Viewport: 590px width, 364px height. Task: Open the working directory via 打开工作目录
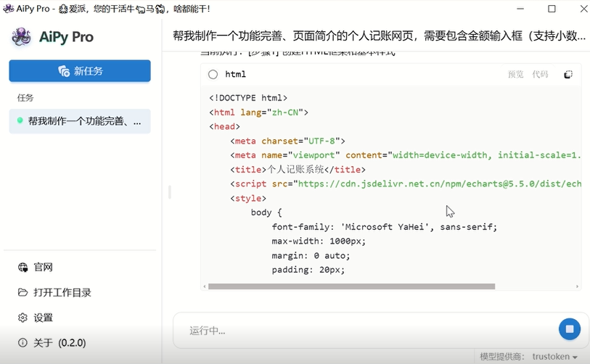point(54,292)
